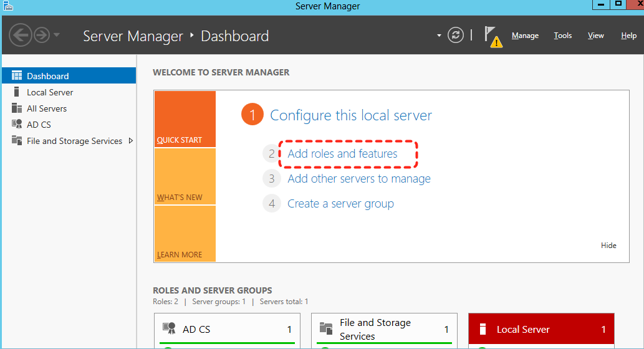
Task: Open the Tools menu
Action: click(x=562, y=36)
